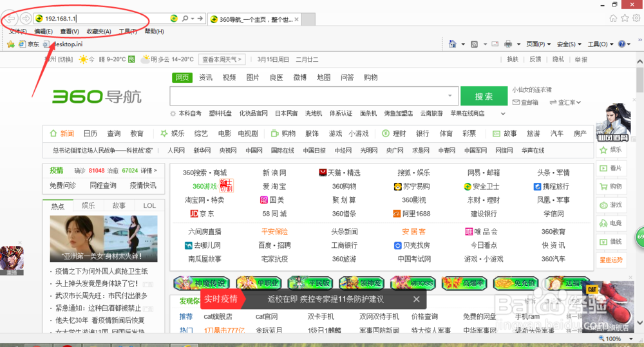
Task: Open the 帮助(H) menu
Action: (155, 32)
